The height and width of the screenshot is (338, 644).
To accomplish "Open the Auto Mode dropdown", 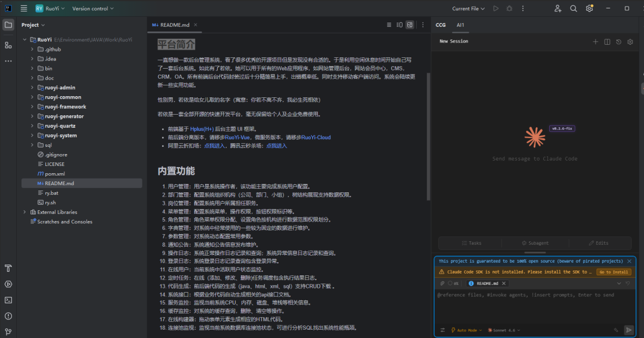I will coord(466,330).
